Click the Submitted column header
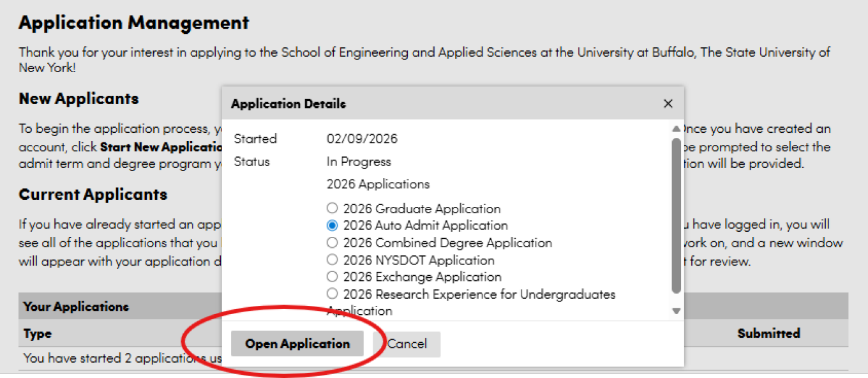The width and height of the screenshot is (868, 378). point(768,333)
